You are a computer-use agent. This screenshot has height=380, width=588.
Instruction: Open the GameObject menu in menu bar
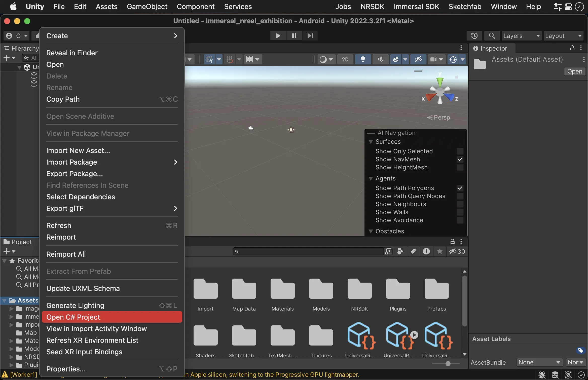tap(147, 7)
